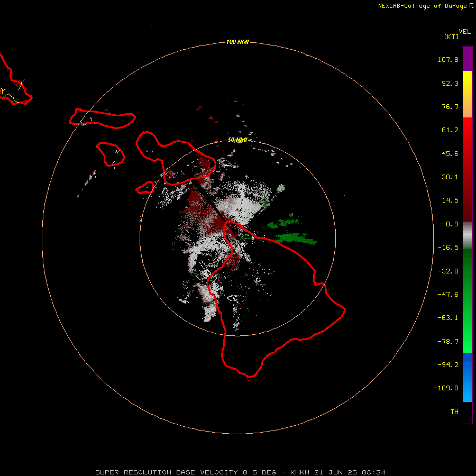Select the 45.6 scale value
The width and height of the screenshot is (476, 476).
point(450,153)
